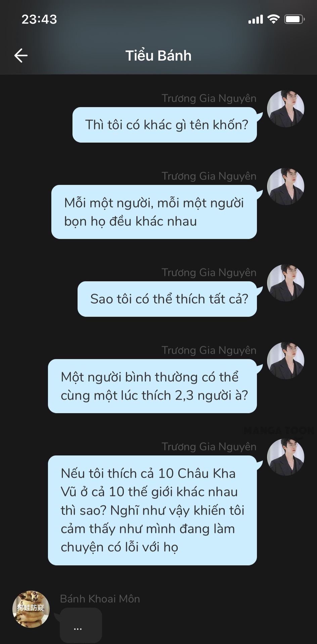Screen dimensions: 317x644
Task: Tap Bánh Khoai Môn's cookie avatar
Action: tap(31, 609)
